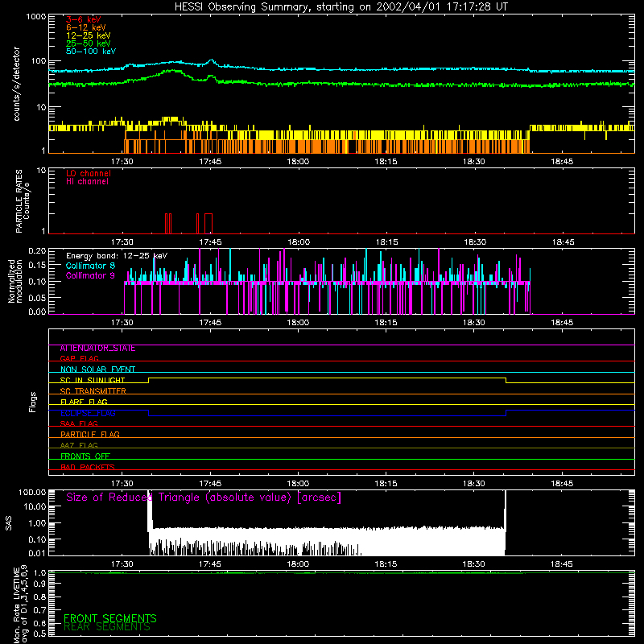Screen dimensions: 644x644
Task: Click the 'SC_TRANSMITTER' flag label
Action: 93,391
